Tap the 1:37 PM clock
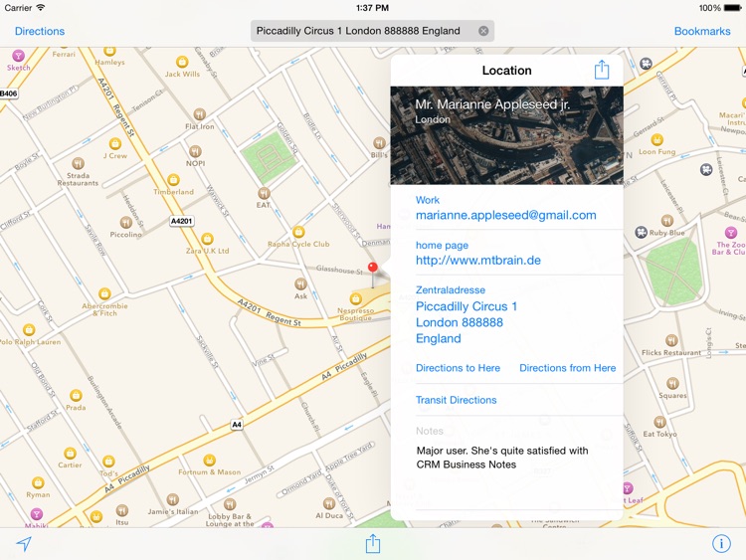The width and height of the screenshot is (746, 560). coord(373,8)
